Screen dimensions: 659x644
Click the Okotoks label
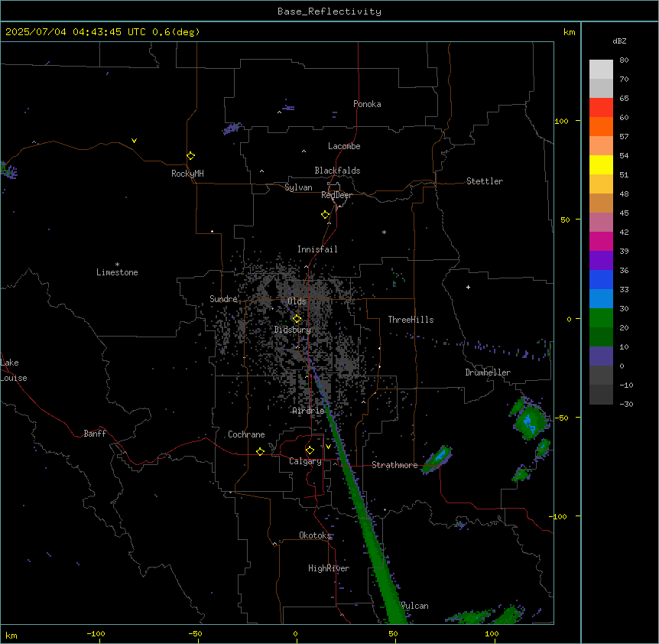(315, 535)
